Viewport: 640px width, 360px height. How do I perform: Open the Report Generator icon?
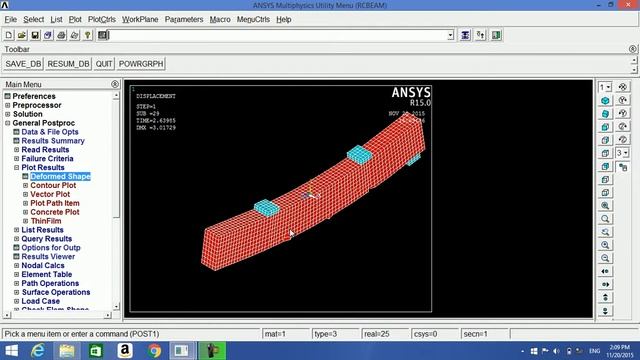click(x=74, y=35)
